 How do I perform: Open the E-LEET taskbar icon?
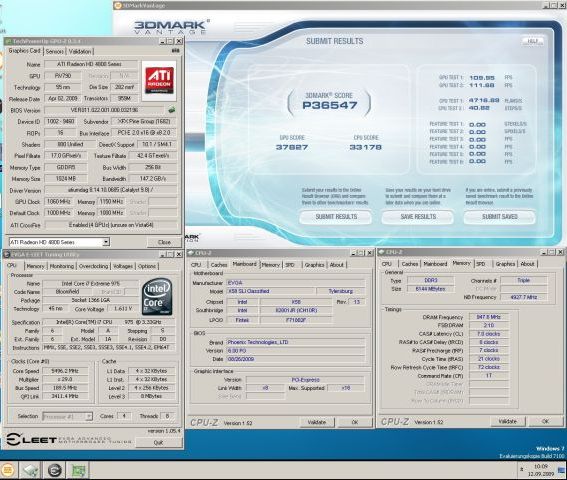[55, 470]
